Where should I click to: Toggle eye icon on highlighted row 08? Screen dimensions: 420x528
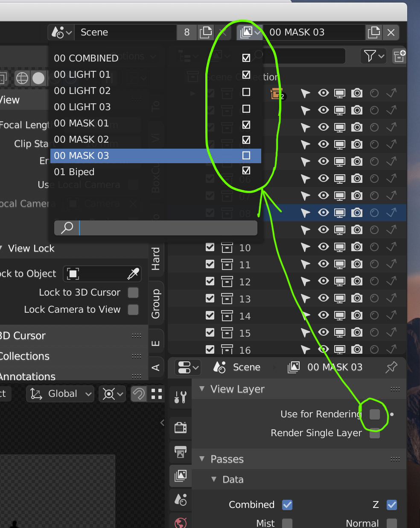323,213
